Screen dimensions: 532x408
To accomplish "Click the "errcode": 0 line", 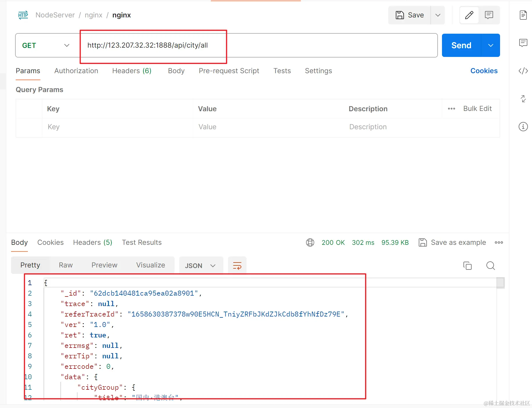I will click(x=87, y=366).
